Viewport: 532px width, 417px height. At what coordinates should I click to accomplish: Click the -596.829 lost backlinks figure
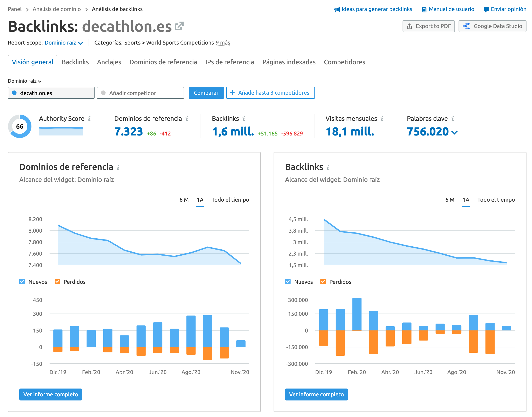coord(292,134)
